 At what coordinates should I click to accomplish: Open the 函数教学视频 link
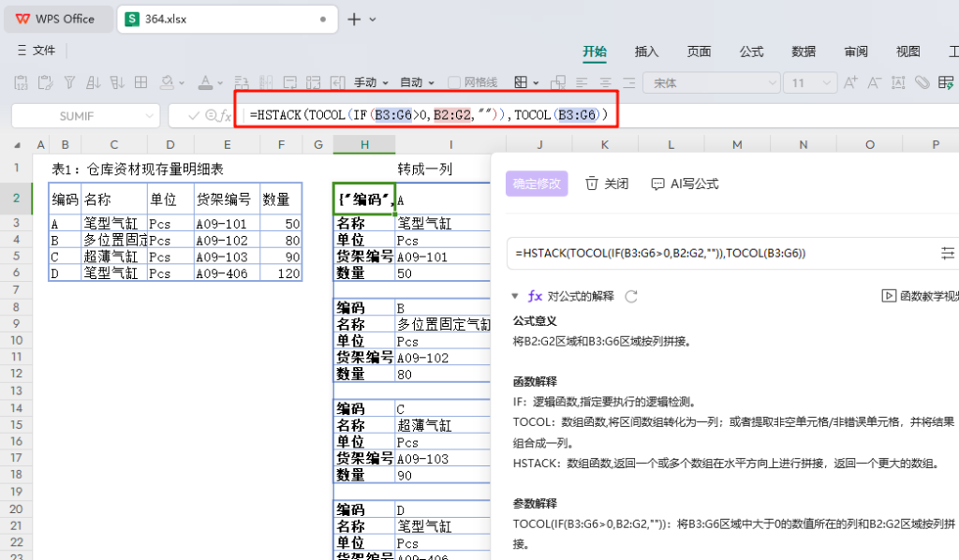pos(920,296)
